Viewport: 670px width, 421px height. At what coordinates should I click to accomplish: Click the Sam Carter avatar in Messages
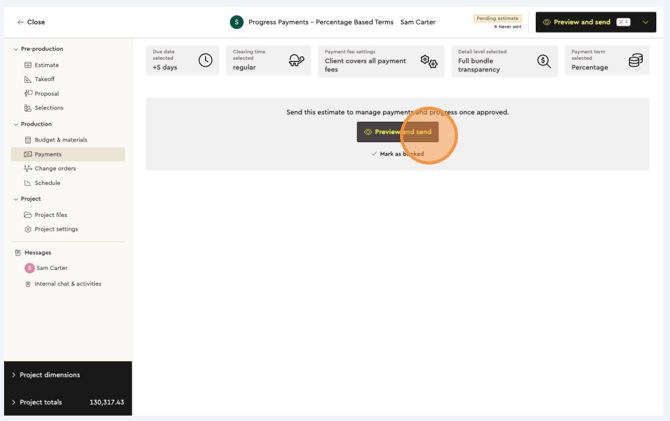click(29, 268)
